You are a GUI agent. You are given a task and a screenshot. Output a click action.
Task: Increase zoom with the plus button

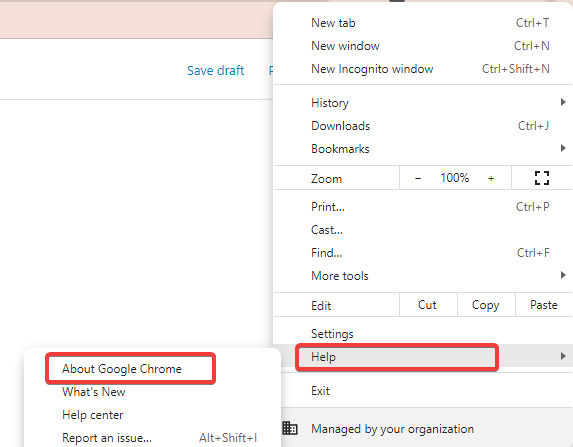(491, 178)
